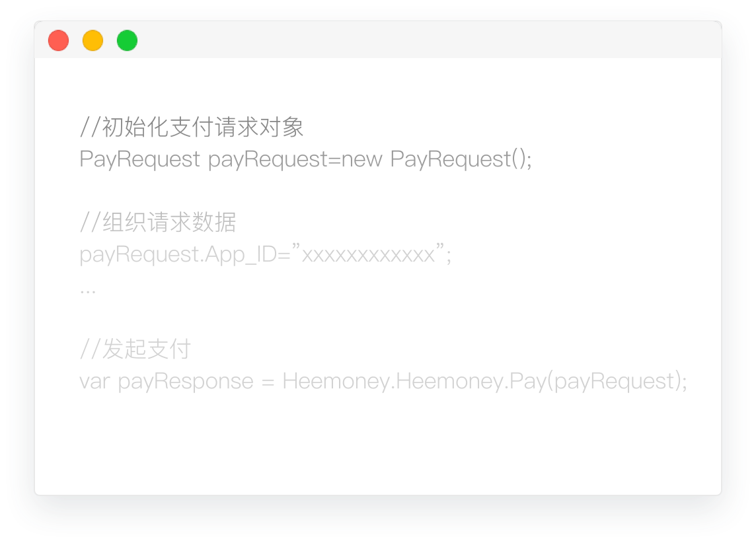Click the comment //组织请求数据

tap(158, 222)
